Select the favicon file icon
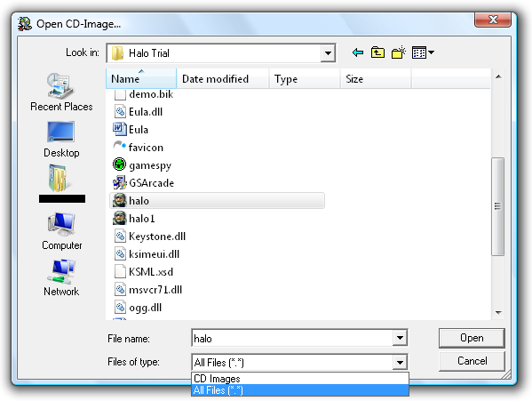The height and width of the screenshot is (401, 532). pos(119,147)
